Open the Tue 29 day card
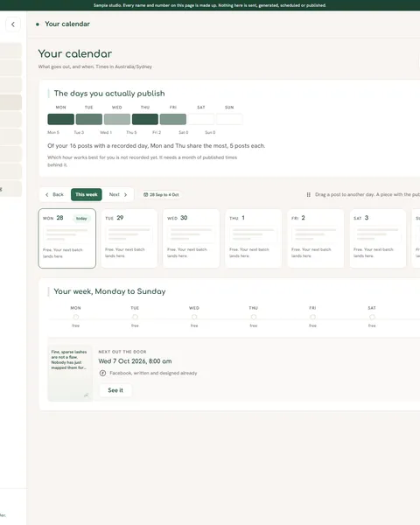 [x=129, y=238]
